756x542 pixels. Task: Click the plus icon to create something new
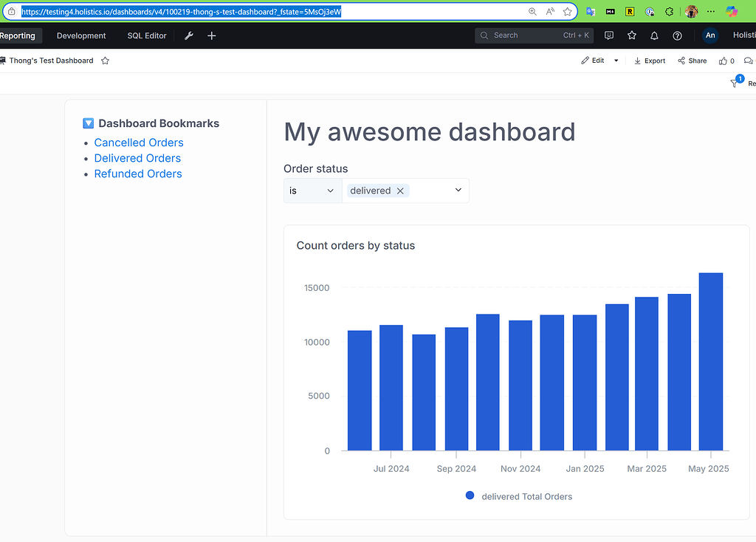(x=212, y=35)
